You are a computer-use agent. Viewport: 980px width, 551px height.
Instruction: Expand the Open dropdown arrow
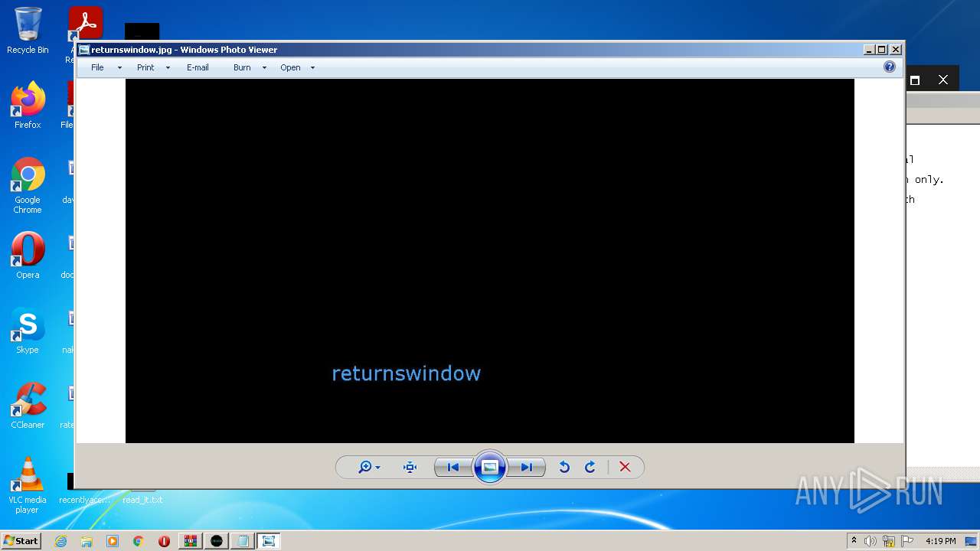pos(312,67)
